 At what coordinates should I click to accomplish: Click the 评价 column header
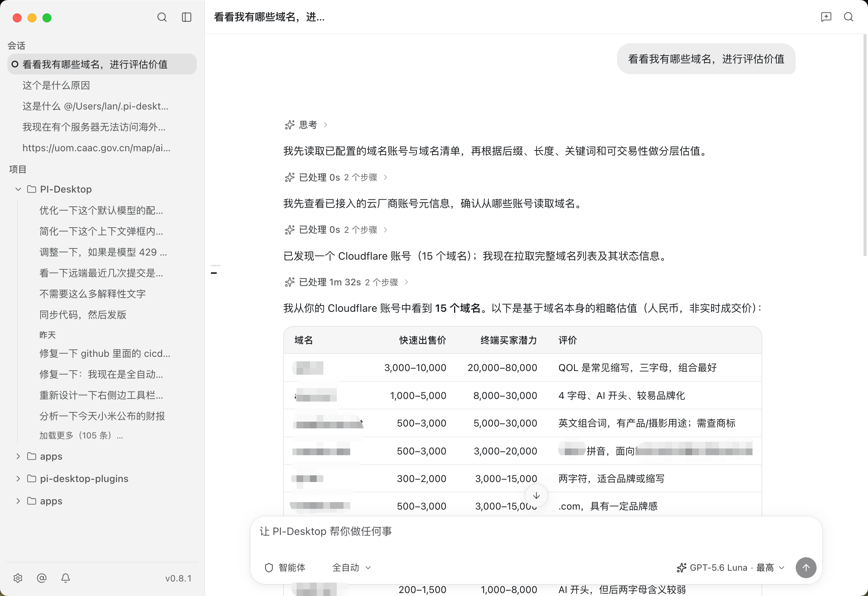(568, 340)
